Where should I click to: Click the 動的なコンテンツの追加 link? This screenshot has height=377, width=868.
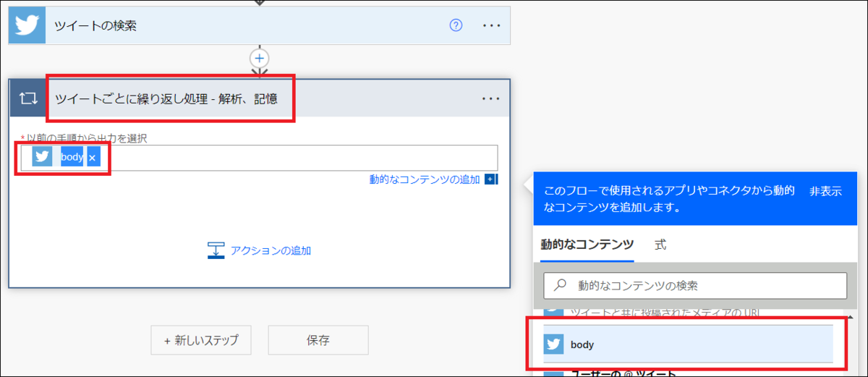tap(425, 179)
